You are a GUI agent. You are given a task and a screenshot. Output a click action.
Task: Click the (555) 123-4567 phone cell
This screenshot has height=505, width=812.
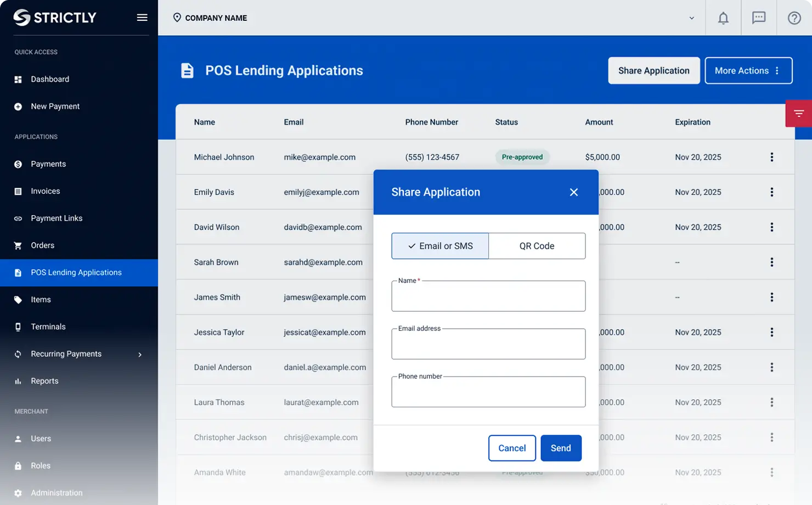click(x=432, y=157)
